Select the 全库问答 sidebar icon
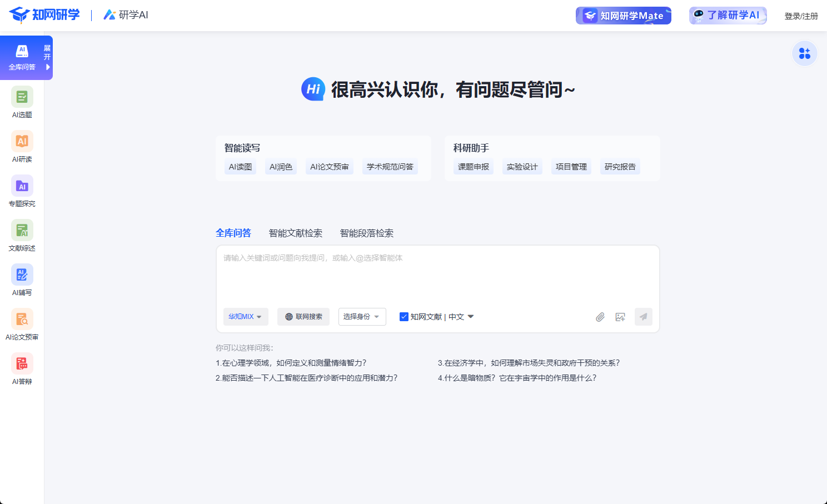The height and width of the screenshot is (504, 827). (22, 57)
